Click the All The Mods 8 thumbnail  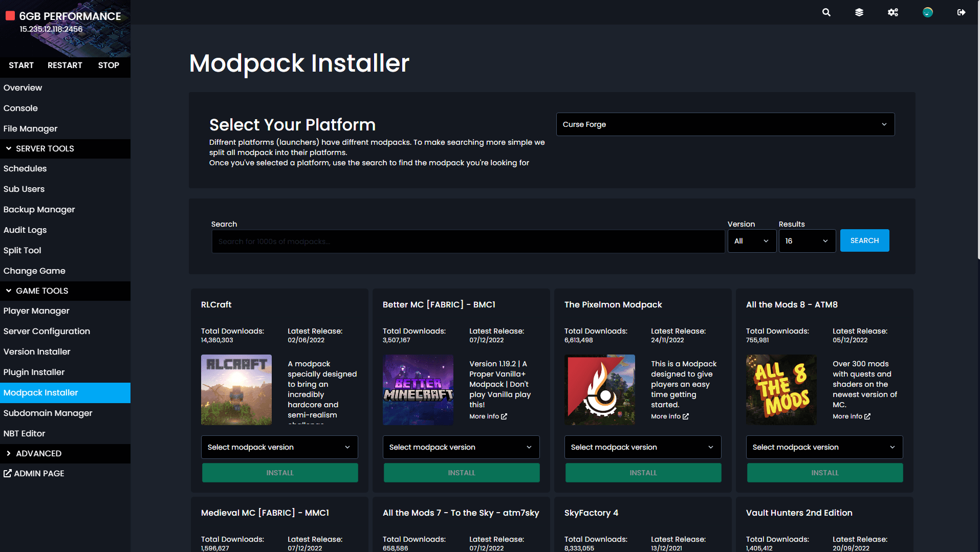pos(781,390)
